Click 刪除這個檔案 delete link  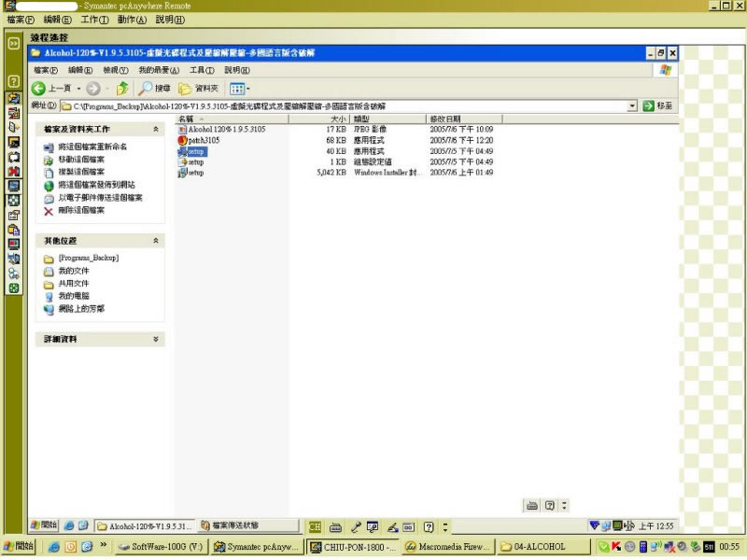81,210
